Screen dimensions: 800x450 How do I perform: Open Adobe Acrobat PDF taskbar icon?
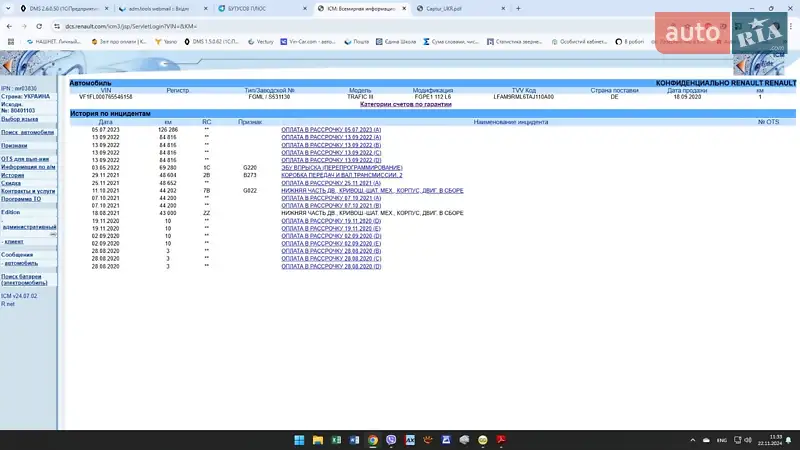[501, 440]
